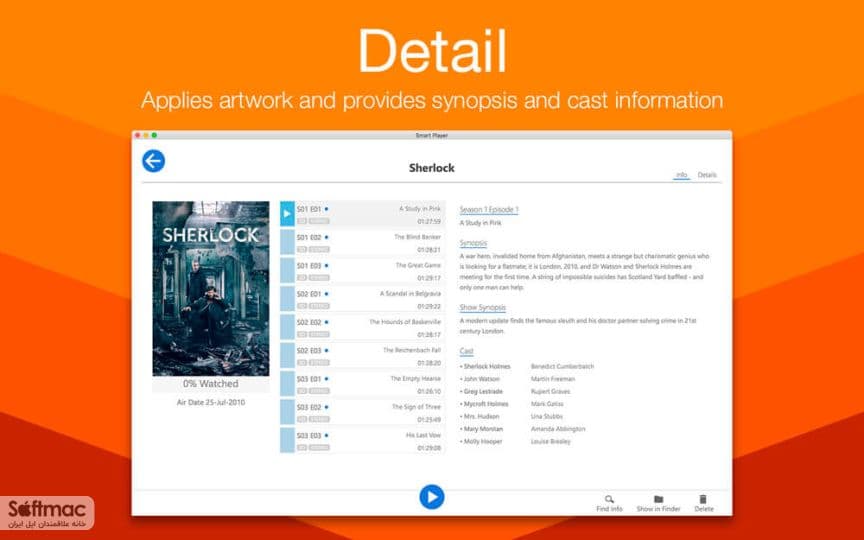Click the Sherlock title heading
Screen dimensions: 864x540
[x=431, y=168]
